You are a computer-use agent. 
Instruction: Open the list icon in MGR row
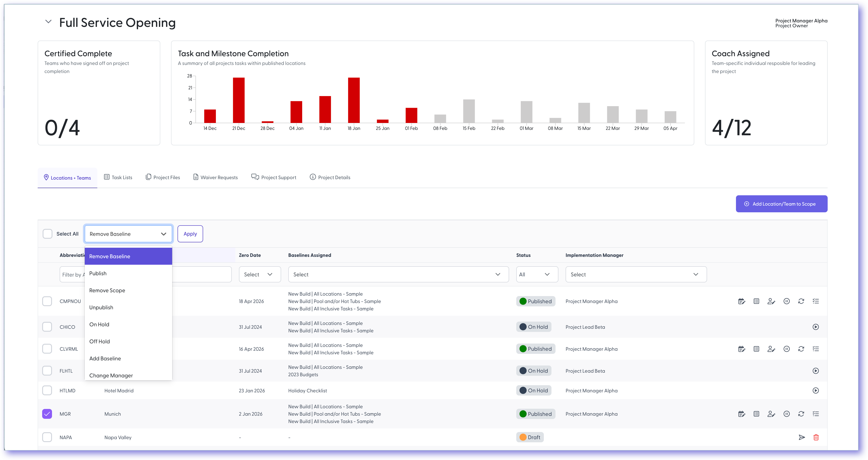pyautogui.click(x=756, y=414)
